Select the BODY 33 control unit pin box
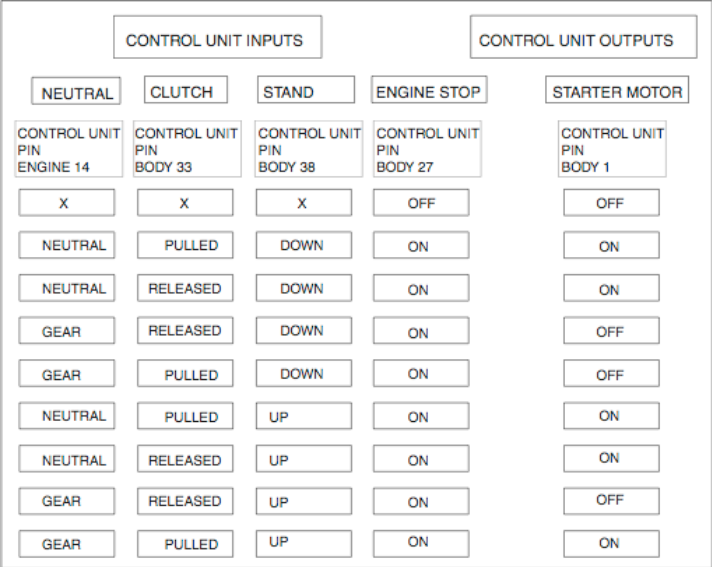 (x=186, y=149)
